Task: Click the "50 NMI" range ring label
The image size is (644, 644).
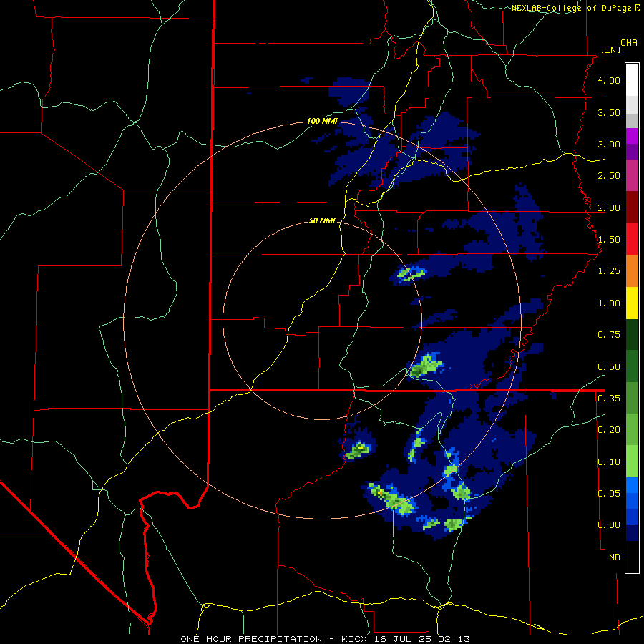Action: click(x=322, y=221)
